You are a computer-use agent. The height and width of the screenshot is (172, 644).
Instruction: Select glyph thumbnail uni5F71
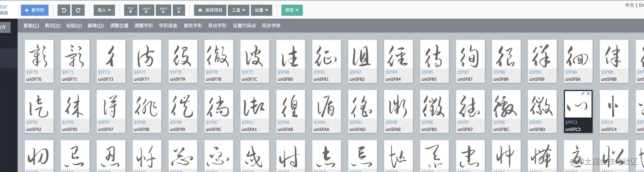(75, 61)
